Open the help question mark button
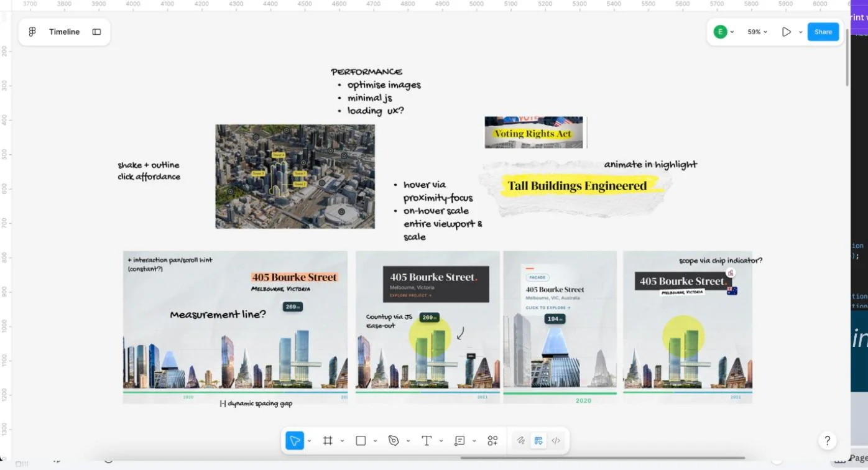This screenshot has height=470, width=868. point(827,441)
